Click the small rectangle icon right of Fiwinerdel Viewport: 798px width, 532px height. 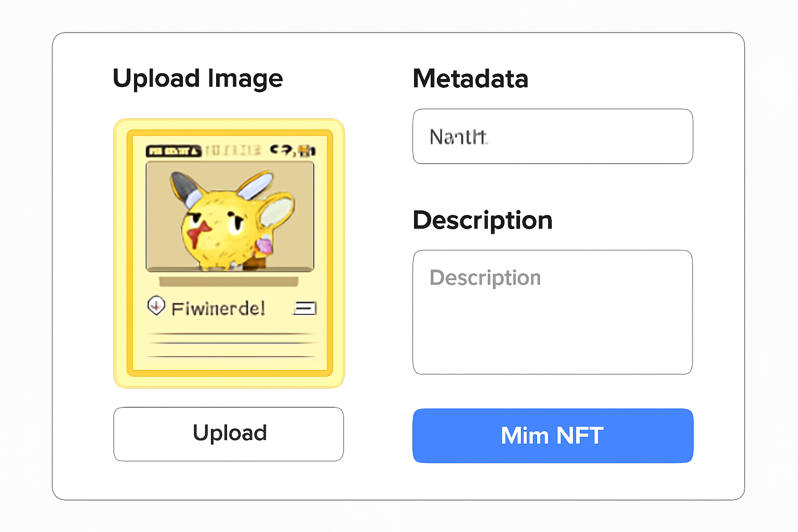pos(305,309)
